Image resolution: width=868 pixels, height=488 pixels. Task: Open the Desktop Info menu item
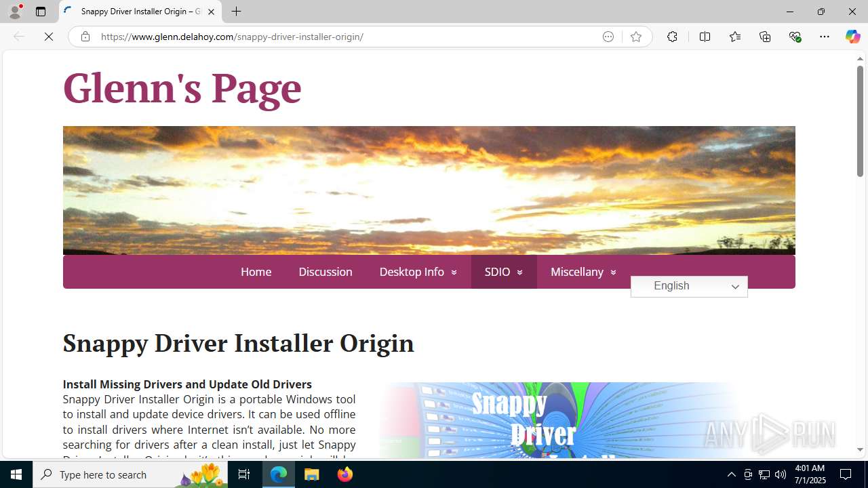coord(412,272)
